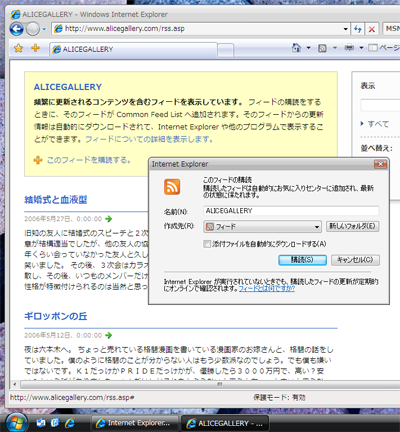Image resolution: width=400 pixels, height=432 pixels.
Task: Close the Internet Explorer subscribe dialog
Action: pyautogui.click(x=380, y=164)
